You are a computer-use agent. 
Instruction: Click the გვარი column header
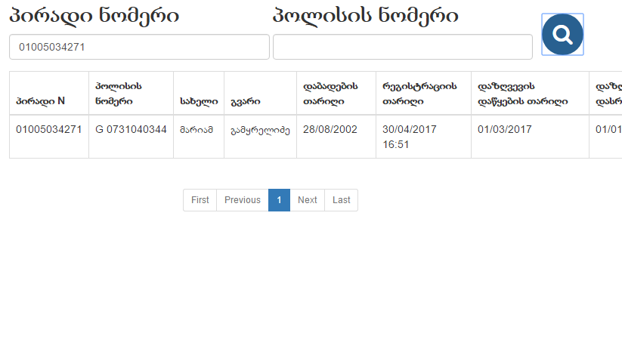(x=246, y=100)
